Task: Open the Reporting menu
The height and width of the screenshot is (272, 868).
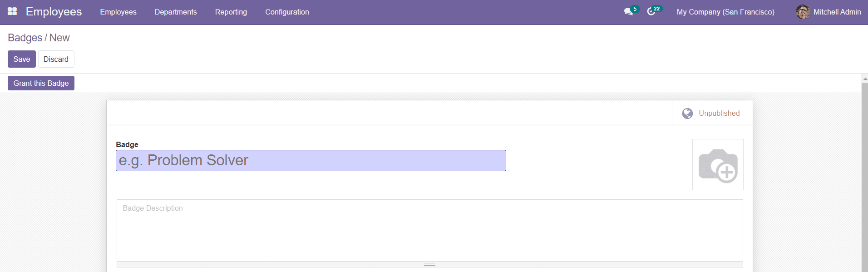Action: (x=231, y=12)
